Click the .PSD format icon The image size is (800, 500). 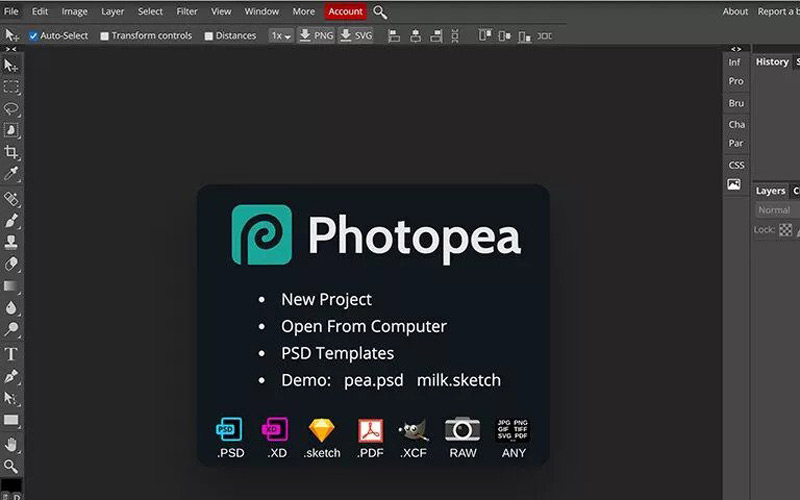click(229, 430)
